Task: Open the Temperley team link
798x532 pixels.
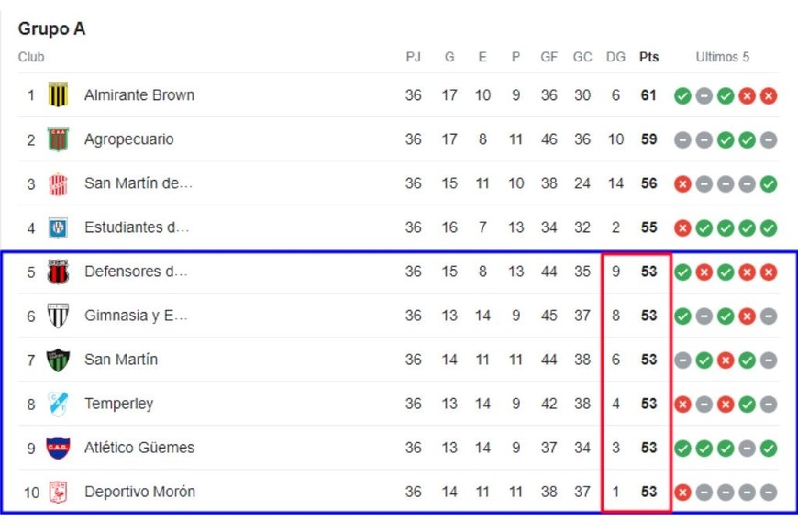Action: point(119,404)
